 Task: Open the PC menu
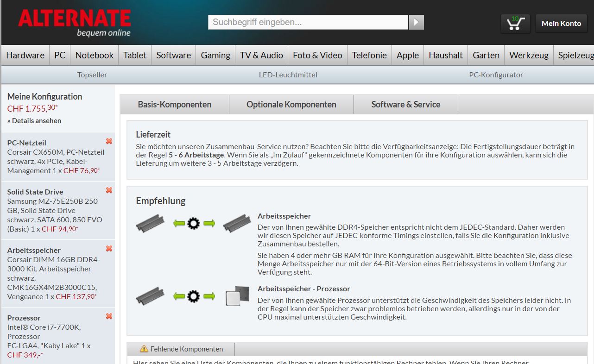60,55
